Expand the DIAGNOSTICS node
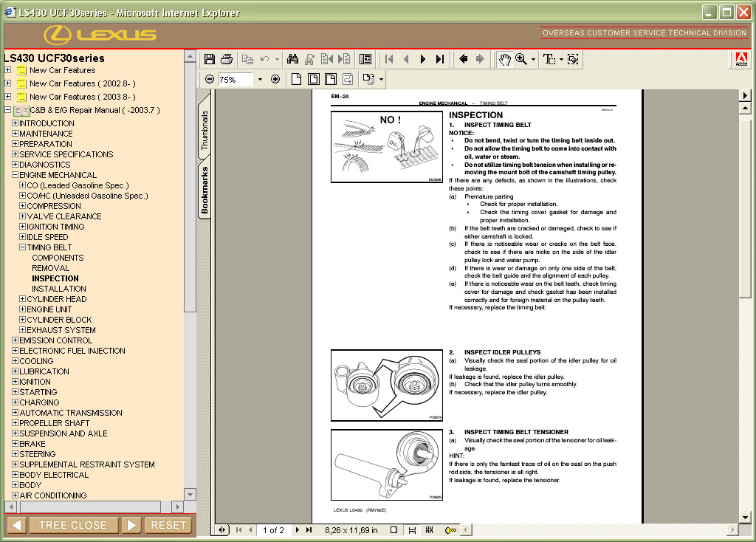Image resolution: width=756 pixels, height=542 pixels. 15,165
